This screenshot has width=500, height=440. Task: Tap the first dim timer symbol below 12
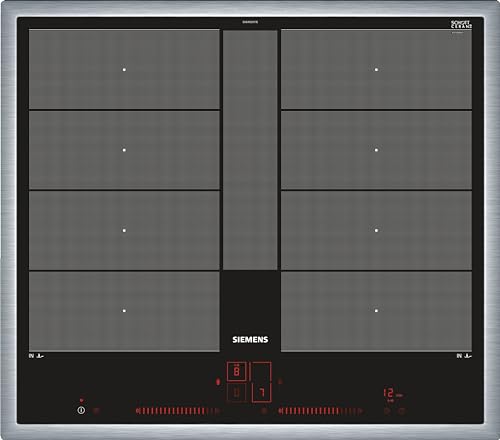[387, 411]
